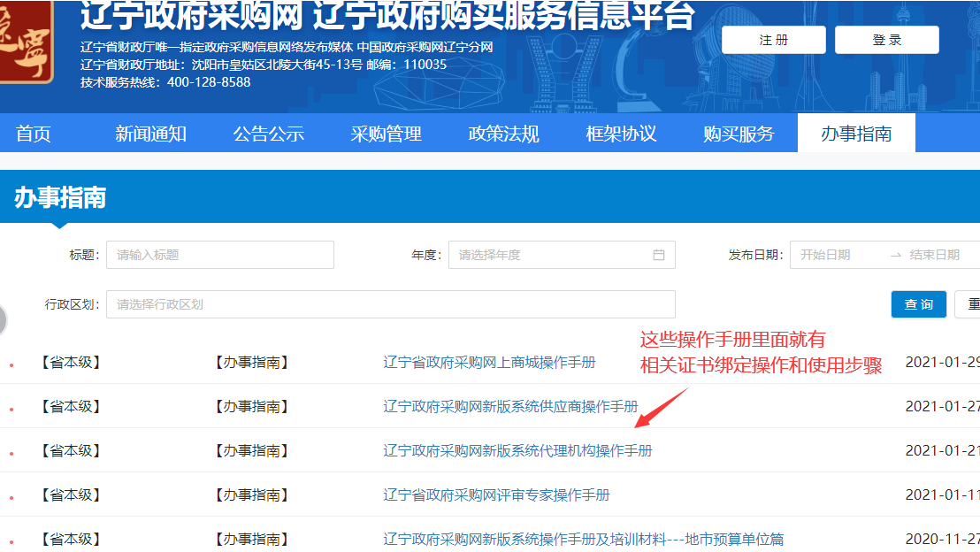This screenshot has height=552, width=980.
Task: Select the 办事指南 active tab
Action: pos(855,134)
